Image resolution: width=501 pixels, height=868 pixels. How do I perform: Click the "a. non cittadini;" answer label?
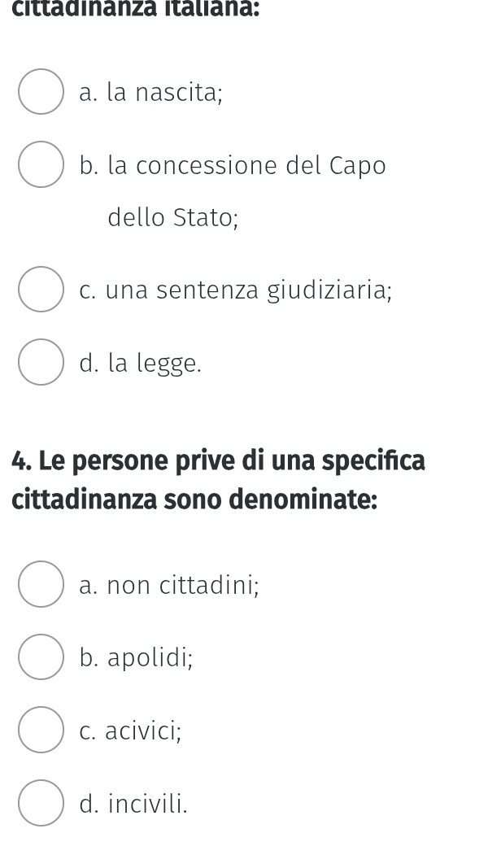click(x=169, y=584)
